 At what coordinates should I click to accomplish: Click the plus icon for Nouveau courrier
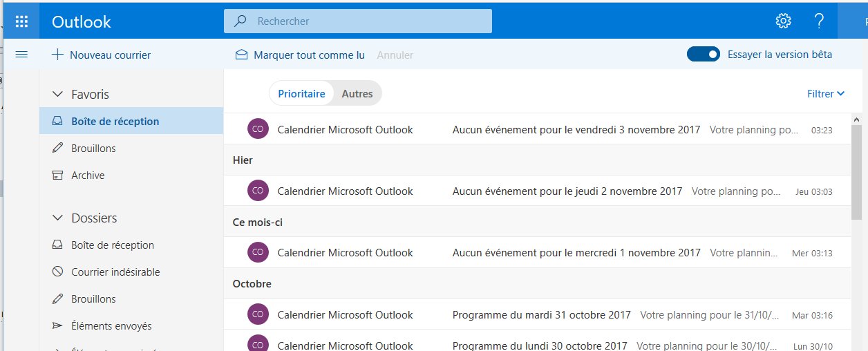tap(58, 55)
